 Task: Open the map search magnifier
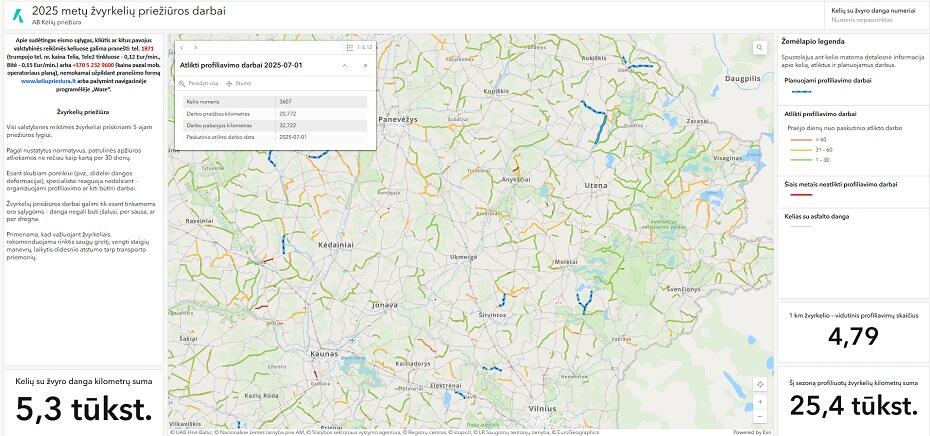(759, 48)
